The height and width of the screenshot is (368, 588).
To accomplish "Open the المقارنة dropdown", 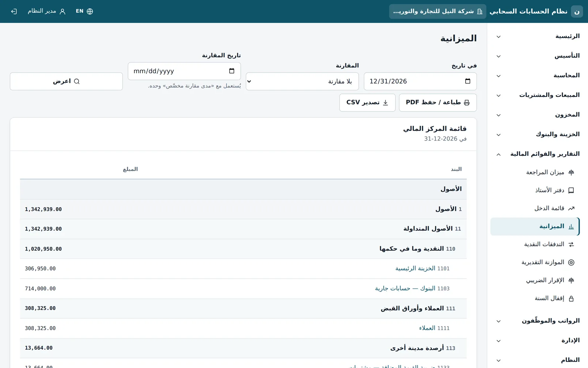I will [x=302, y=81].
